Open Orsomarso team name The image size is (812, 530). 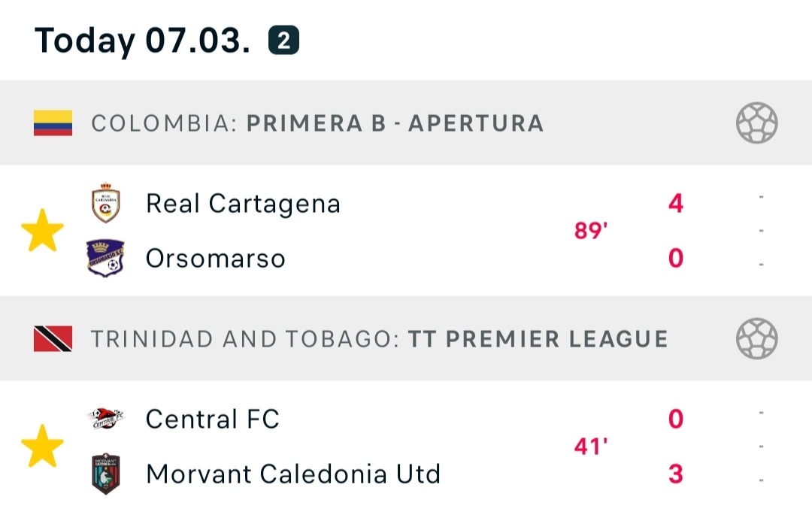click(216, 259)
